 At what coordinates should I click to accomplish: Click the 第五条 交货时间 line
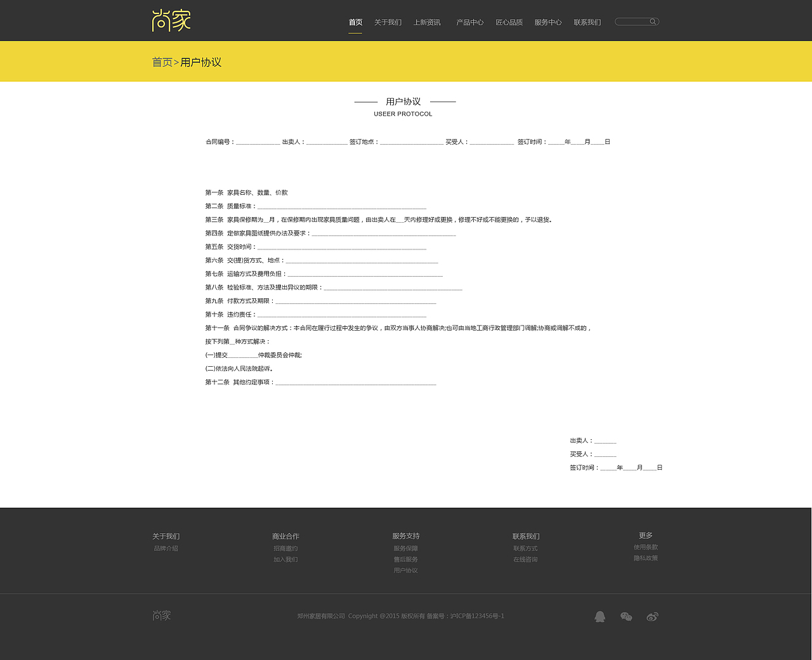point(315,247)
